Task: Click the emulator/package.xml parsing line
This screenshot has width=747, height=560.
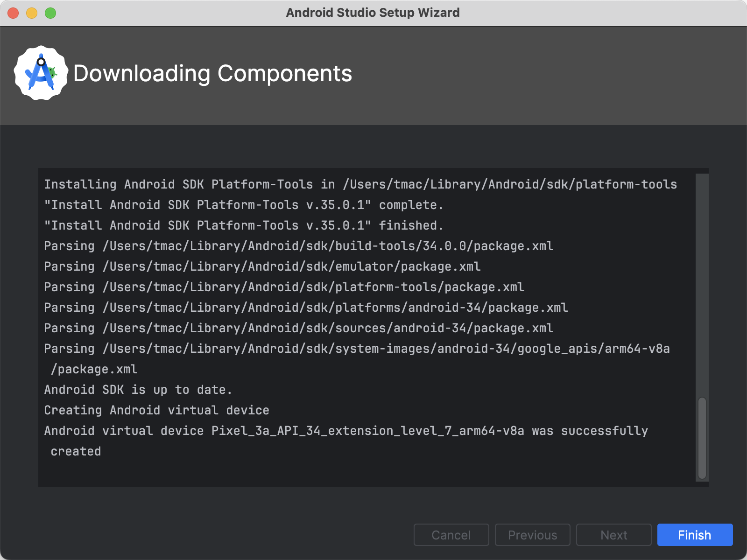Action: pyautogui.click(x=262, y=266)
